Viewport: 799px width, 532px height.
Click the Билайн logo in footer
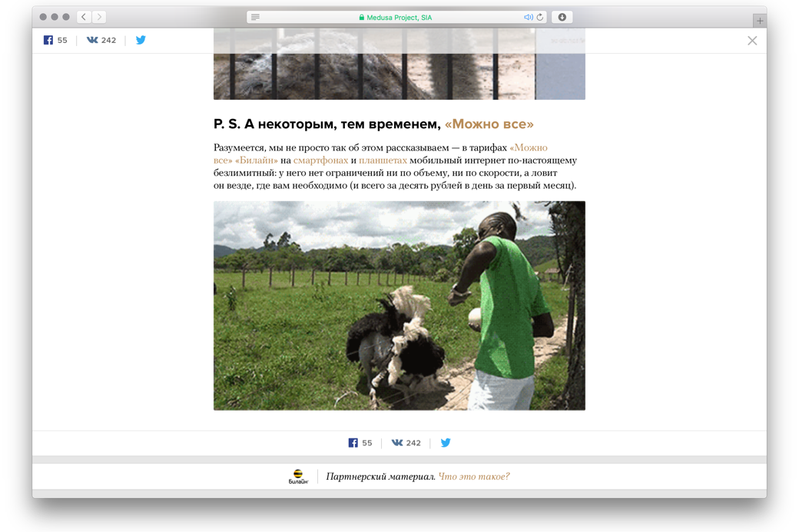coord(298,477)
